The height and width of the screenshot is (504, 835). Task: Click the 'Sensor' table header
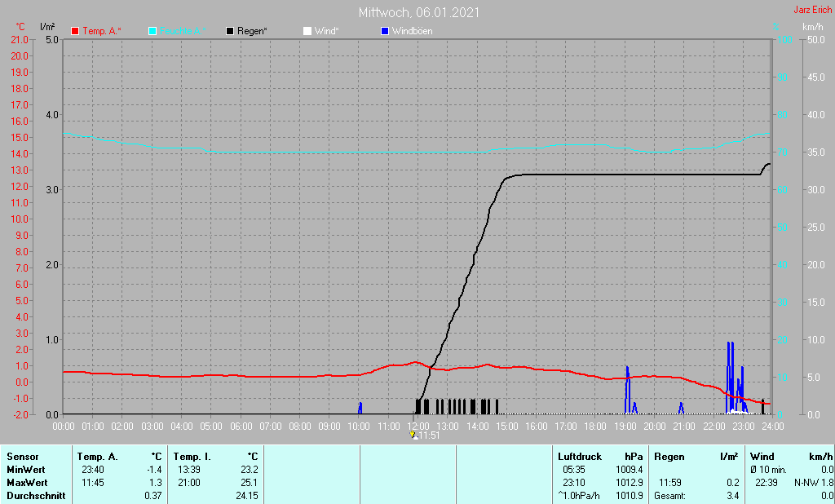(23, 457)
